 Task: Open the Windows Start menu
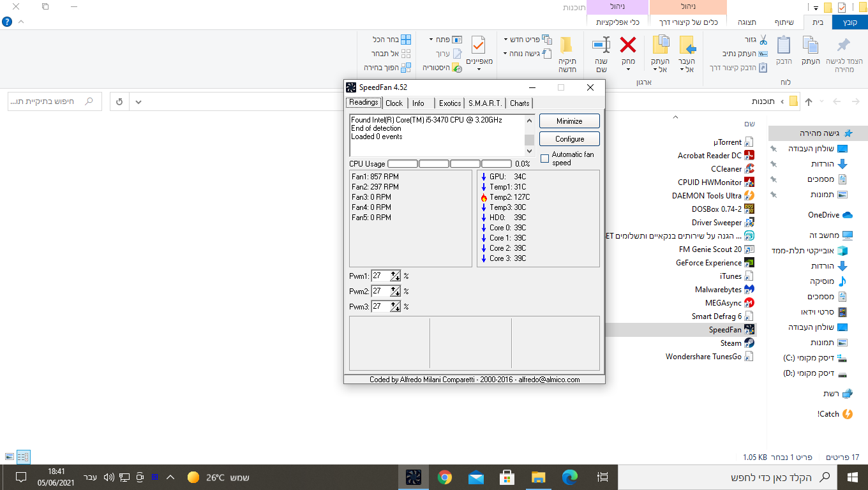tap(852, 477)
